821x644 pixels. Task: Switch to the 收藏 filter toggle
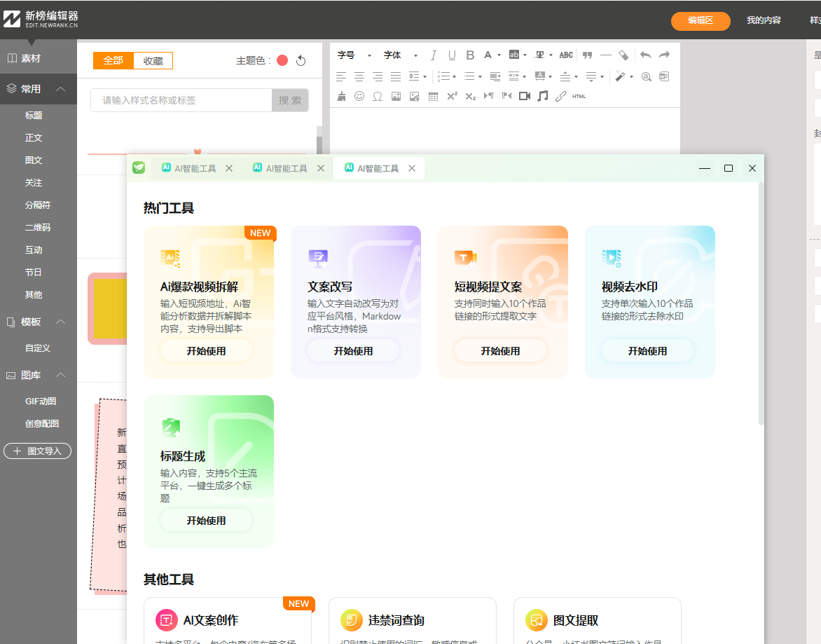point(153,61)
